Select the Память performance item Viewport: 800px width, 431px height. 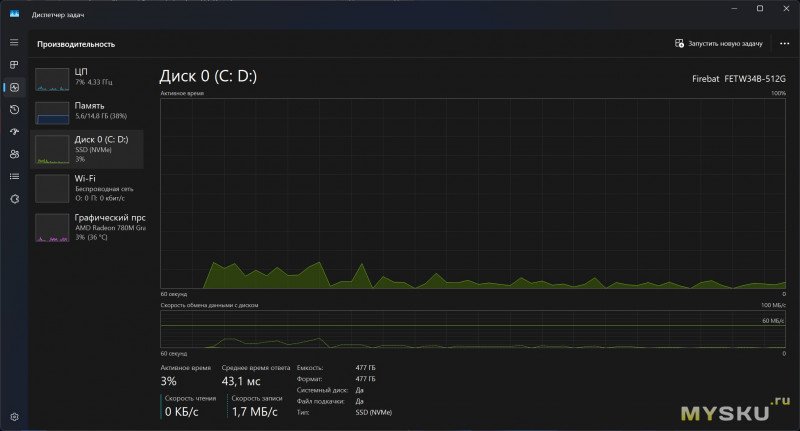89,112
